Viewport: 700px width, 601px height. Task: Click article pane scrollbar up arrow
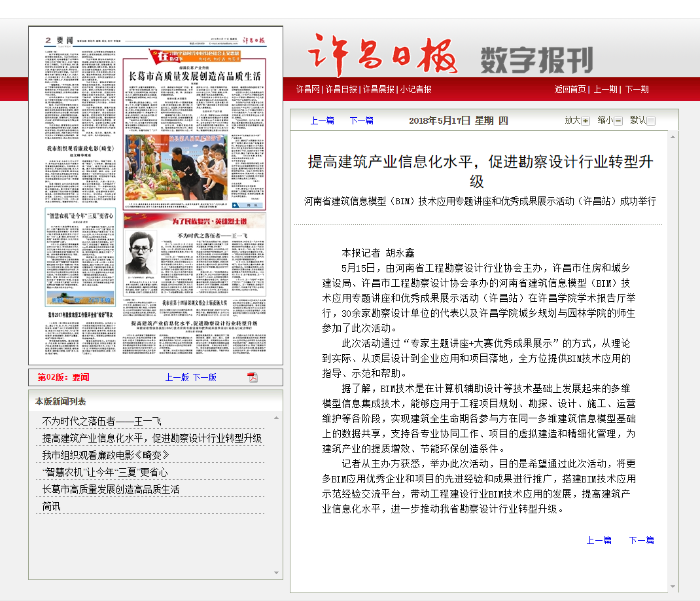coord(672,137)
